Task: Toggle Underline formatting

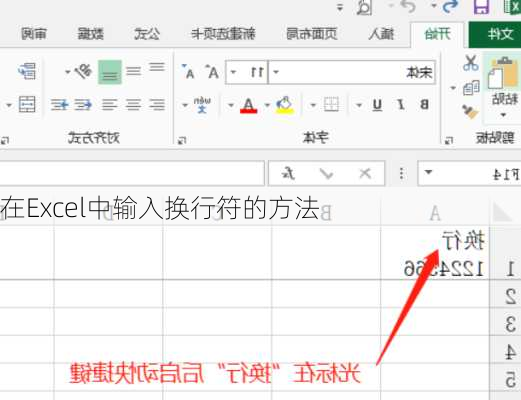Action: pos(377,105)
